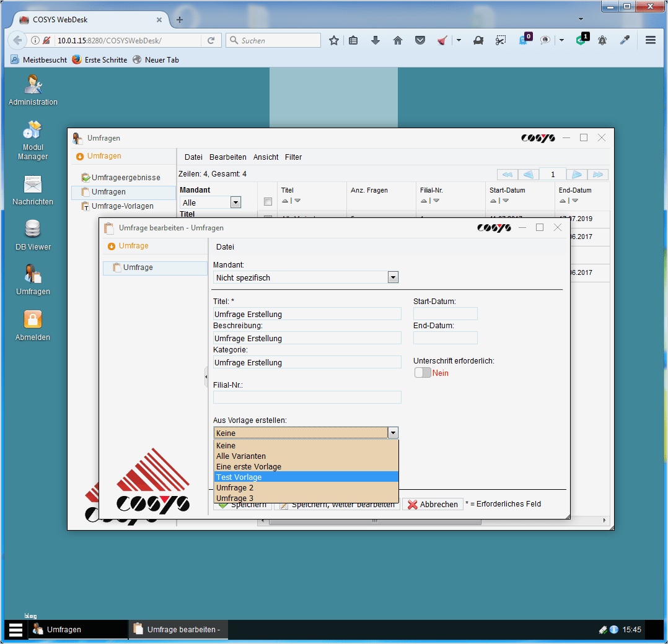Click the Suchen search box
668x644 pixels.
273,40
